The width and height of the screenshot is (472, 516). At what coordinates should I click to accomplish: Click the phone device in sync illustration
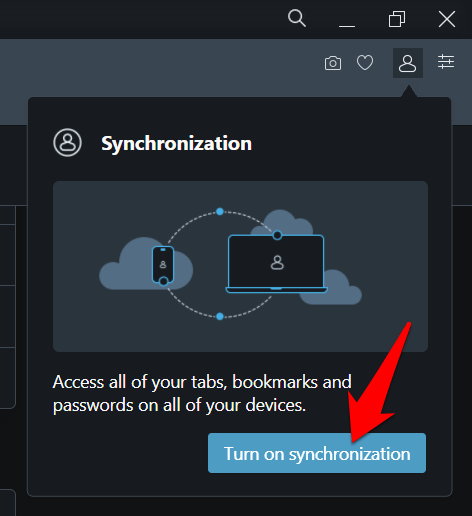(x=163, y=266)
